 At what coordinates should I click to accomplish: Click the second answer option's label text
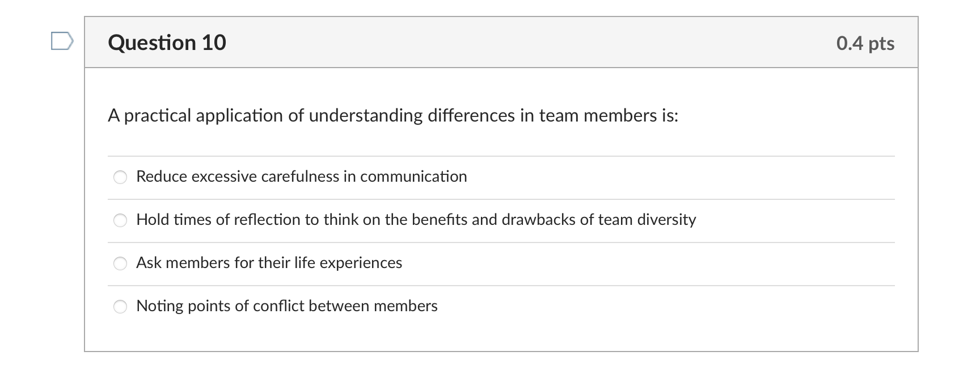pos(416,220)
